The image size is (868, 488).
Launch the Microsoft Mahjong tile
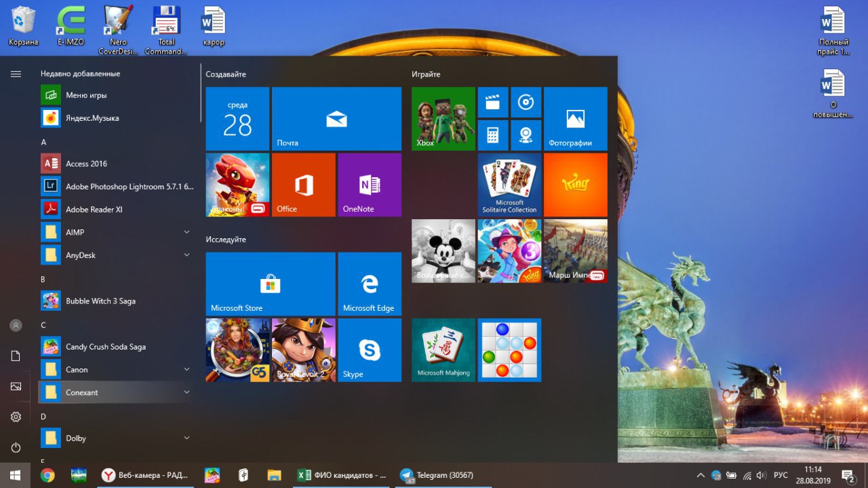[x=443, y=350]
